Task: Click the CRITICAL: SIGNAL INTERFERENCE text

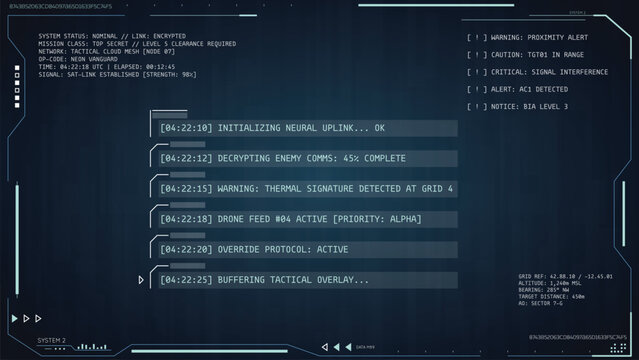Action: [x=549, y=72]
